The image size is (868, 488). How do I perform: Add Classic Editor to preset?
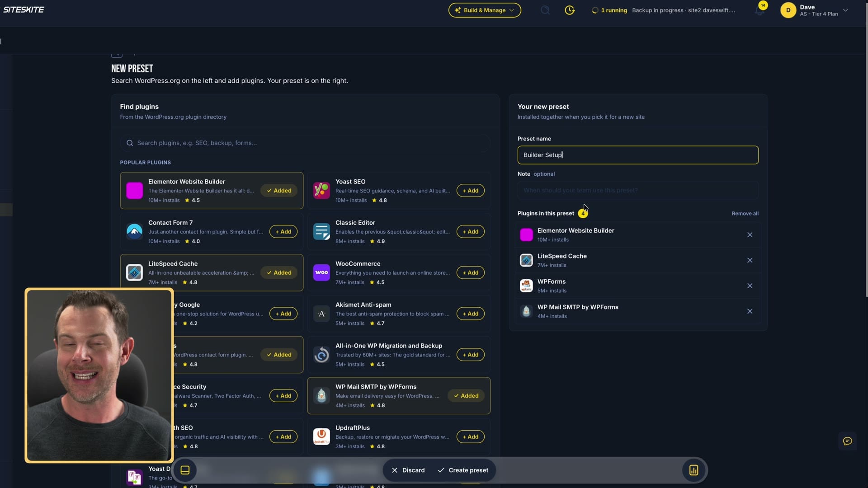coord(470,231)
